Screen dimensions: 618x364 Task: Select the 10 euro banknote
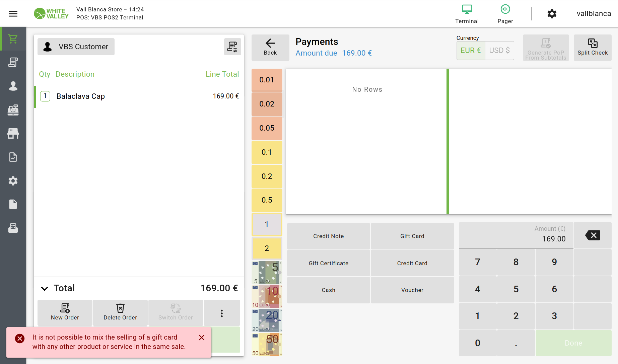click(x=267, y=297)
